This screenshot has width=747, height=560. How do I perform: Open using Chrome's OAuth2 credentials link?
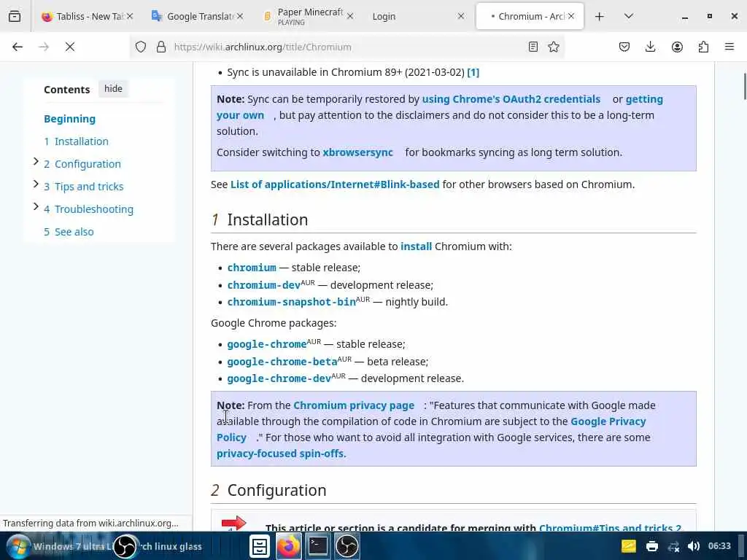(x=511, y=99)
